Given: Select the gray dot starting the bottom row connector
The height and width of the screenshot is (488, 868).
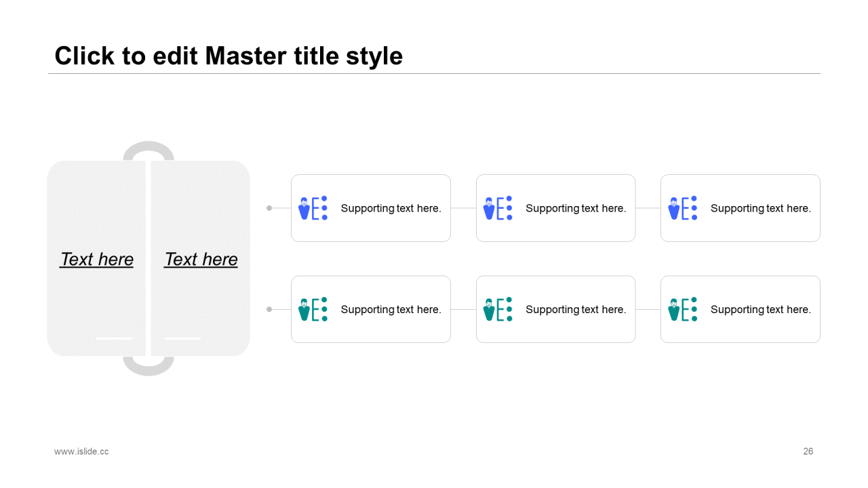Looking at the screenshot, I should coord(269,309).
